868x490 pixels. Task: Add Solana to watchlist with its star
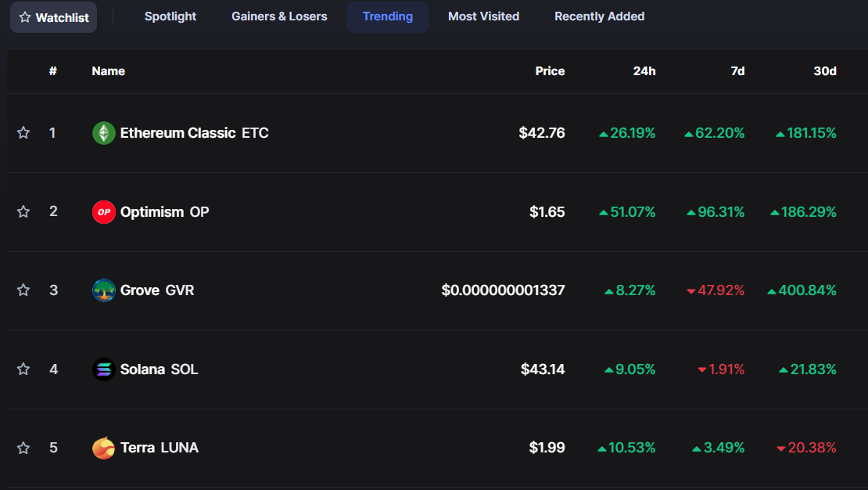(23, 369)
